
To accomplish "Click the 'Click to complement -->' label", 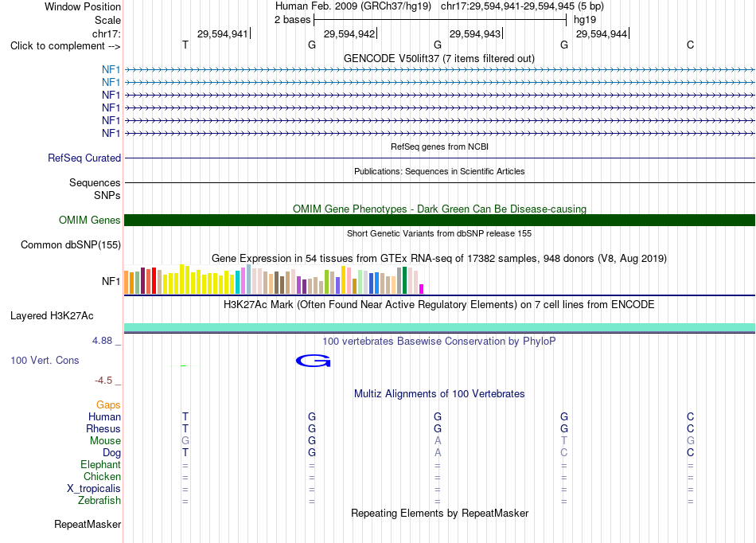I will tap(65, 46).
